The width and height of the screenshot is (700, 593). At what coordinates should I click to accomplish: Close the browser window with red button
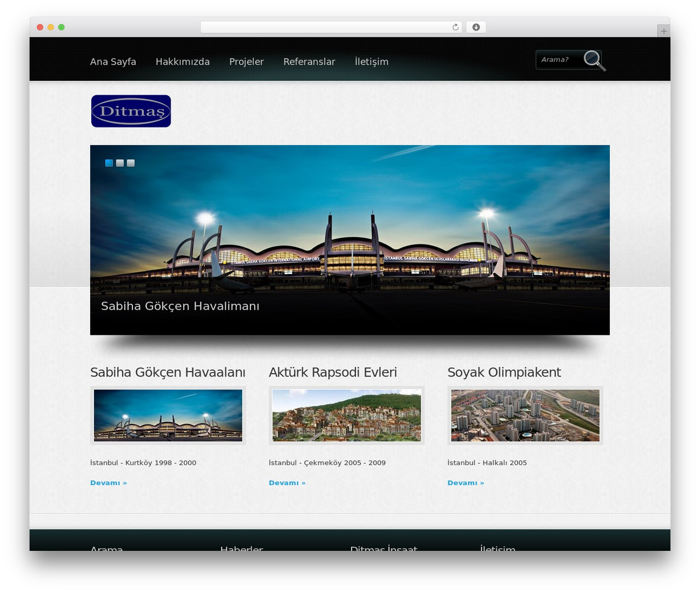pyautogui.click(x=40, y=27)
